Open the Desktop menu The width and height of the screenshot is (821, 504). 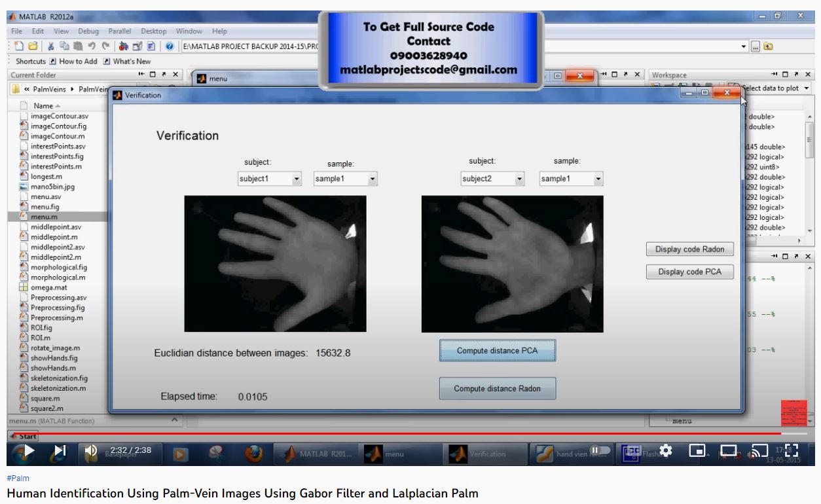(x=154, y=31)
